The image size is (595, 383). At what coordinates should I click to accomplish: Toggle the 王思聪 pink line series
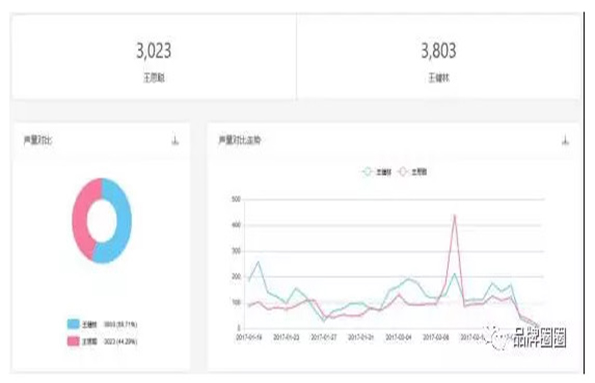412,172
